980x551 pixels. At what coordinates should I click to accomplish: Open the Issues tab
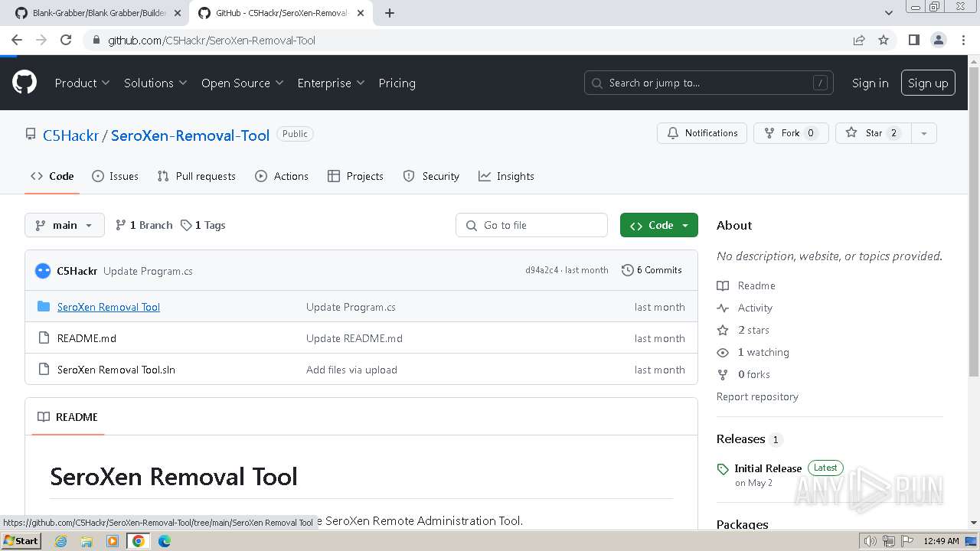pyautogui.click(x=116, y=176)
